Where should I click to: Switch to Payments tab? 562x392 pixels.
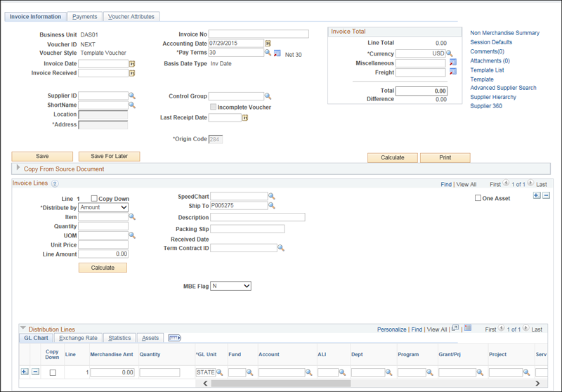[x=84, y=16]
